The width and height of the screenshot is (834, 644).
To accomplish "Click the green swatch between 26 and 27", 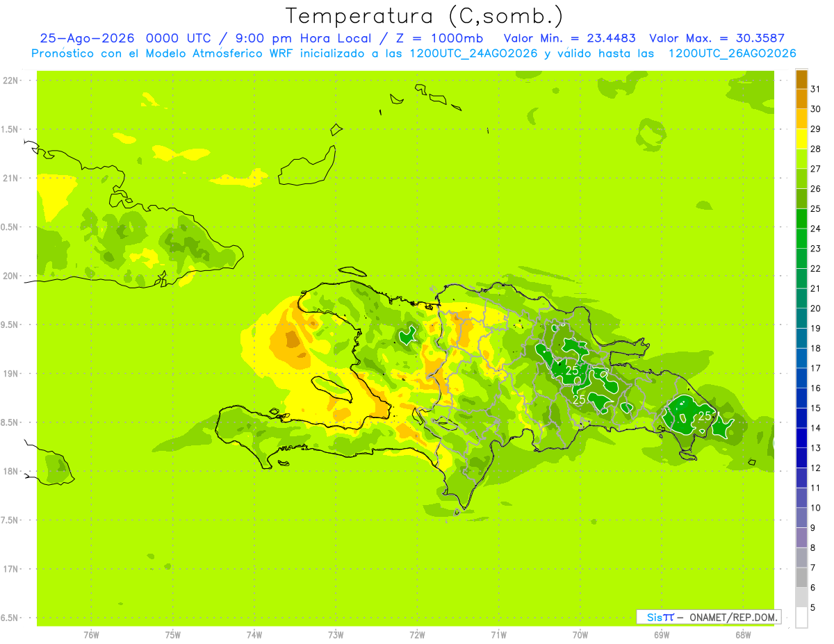I will pyautogui.click(x=801, y=179).
